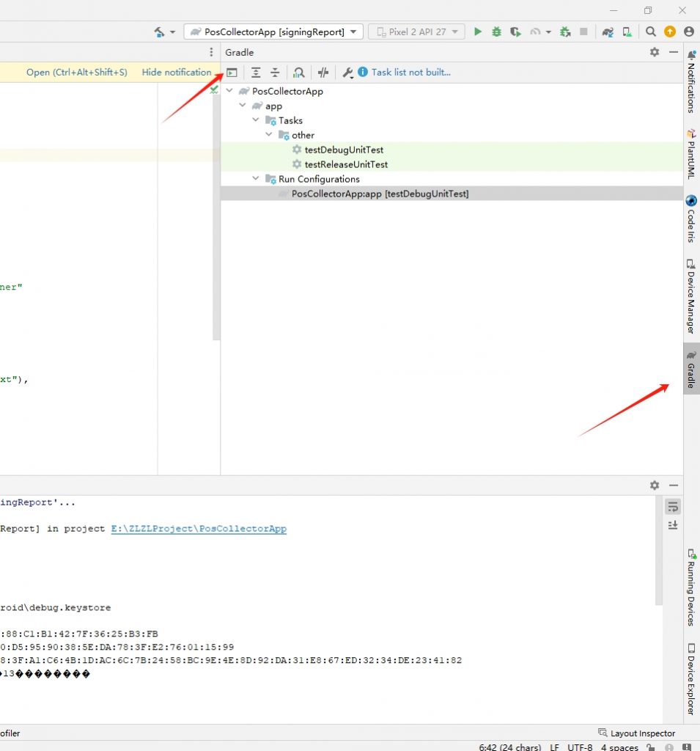
Task: Collapse all Gradle tree nodes icon
Action: [275, 73]
